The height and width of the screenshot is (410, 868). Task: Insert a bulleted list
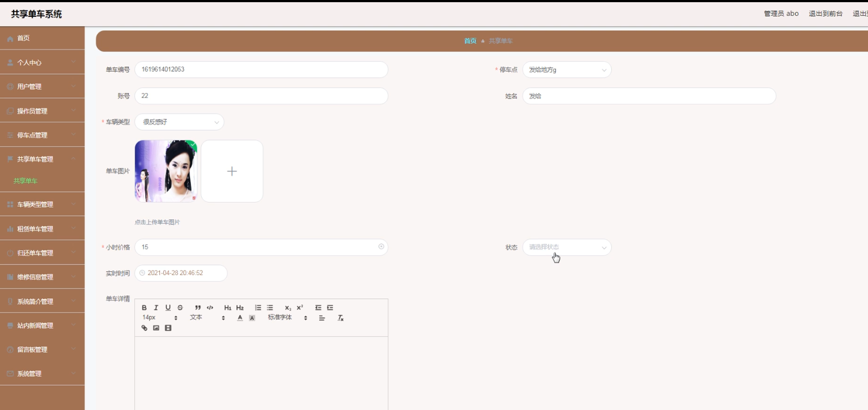coord(270,308)
